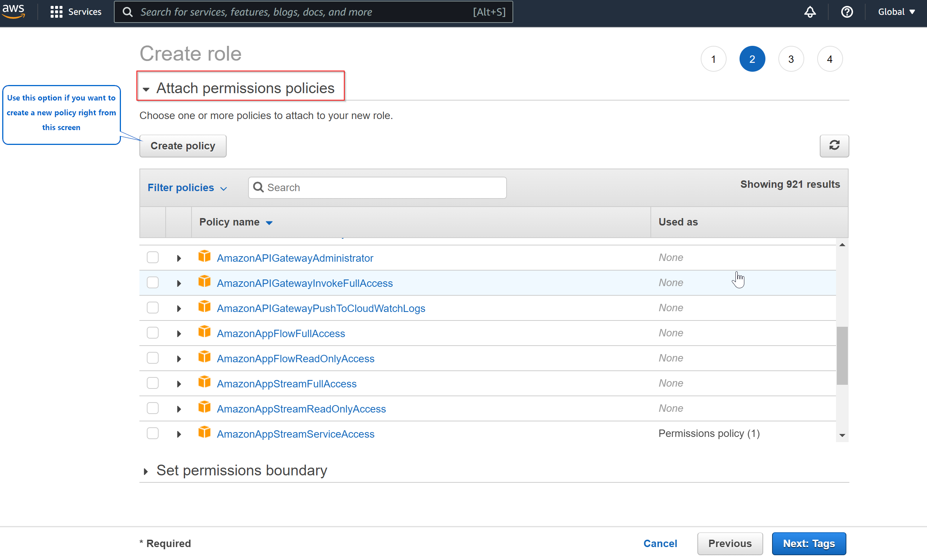Image resolution: width=927 pixels, height=560 pixels.
Task: Click the AWS top search services field
Action: coord(313,12)
